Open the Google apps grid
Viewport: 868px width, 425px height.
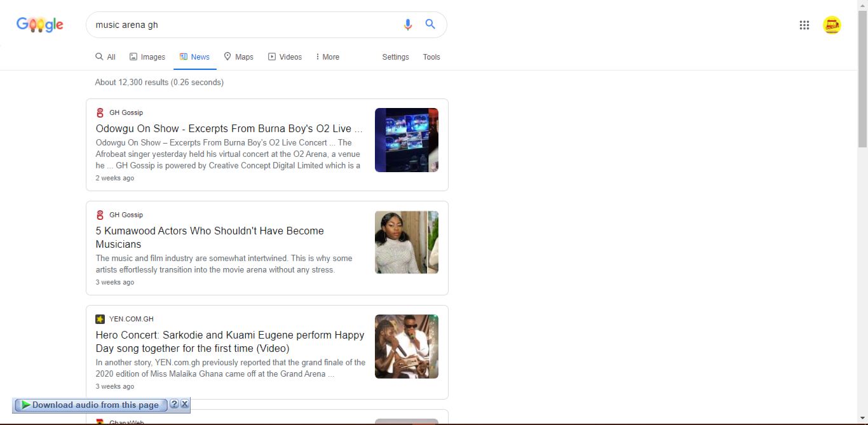pos(804,25)
